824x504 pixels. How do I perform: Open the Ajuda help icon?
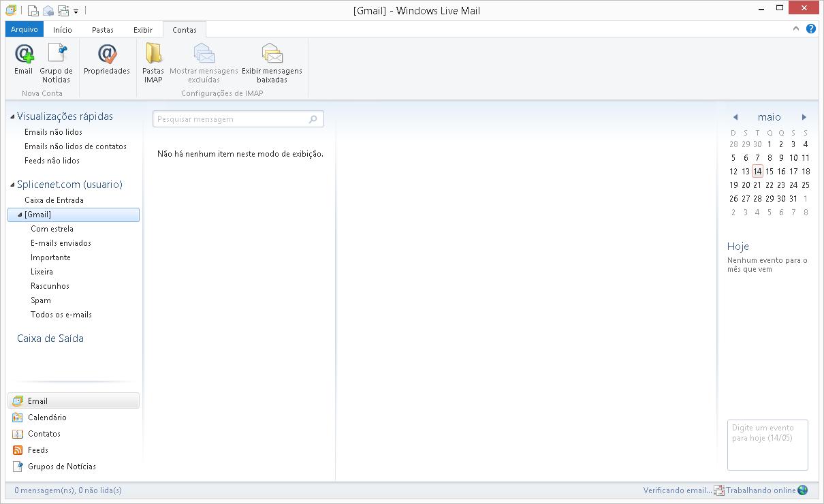coord(811,29)
